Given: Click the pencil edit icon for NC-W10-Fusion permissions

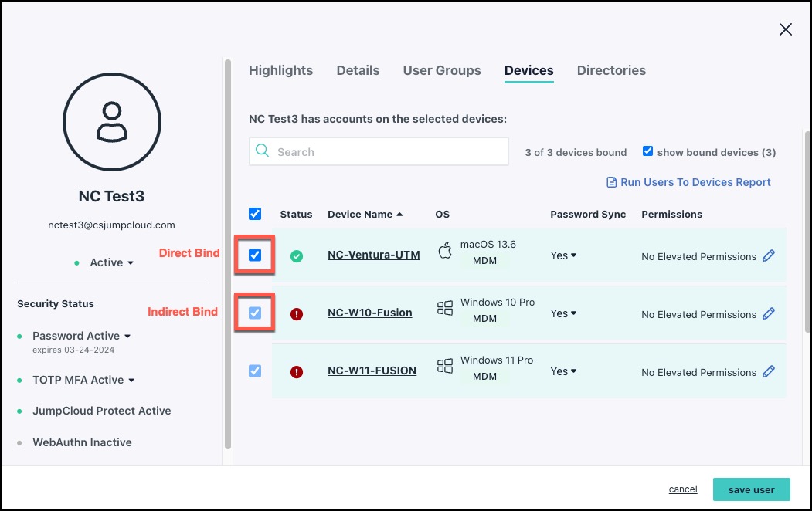Looking at the screenshot, I should 768,313.
